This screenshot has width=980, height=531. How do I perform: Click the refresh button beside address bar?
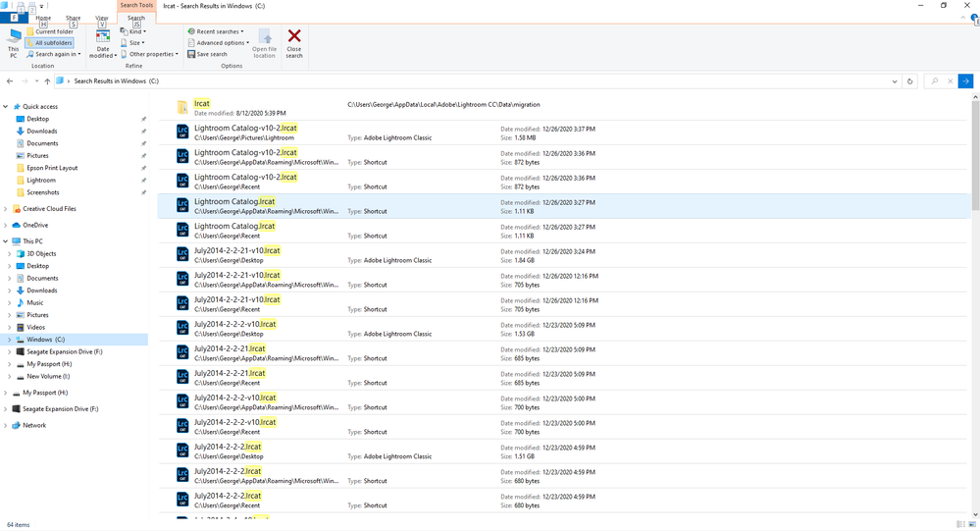(x=909, y=81)
